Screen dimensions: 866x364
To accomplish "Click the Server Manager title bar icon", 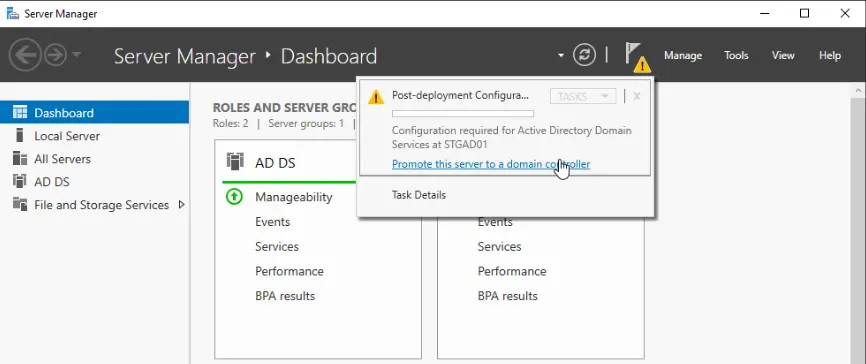I will pyautogui.click(x=12, y=13).
